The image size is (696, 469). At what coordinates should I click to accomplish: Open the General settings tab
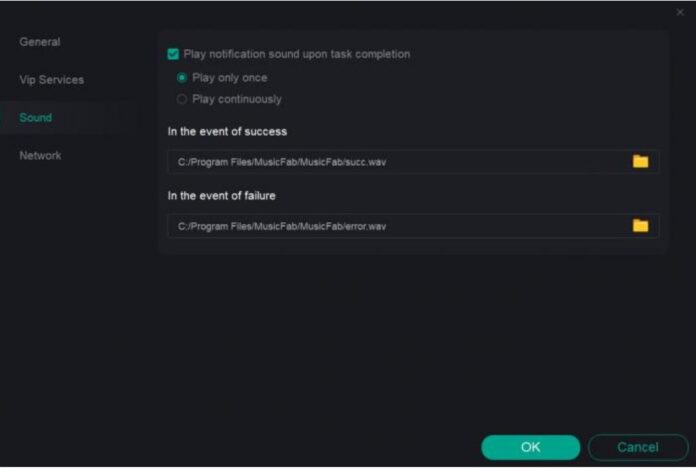tap(40, 42)
